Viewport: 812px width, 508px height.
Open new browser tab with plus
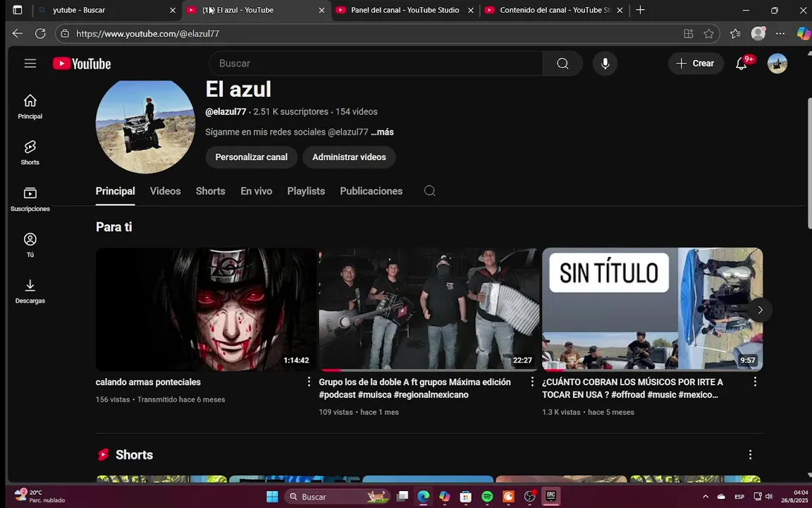(x=640, y=10)
